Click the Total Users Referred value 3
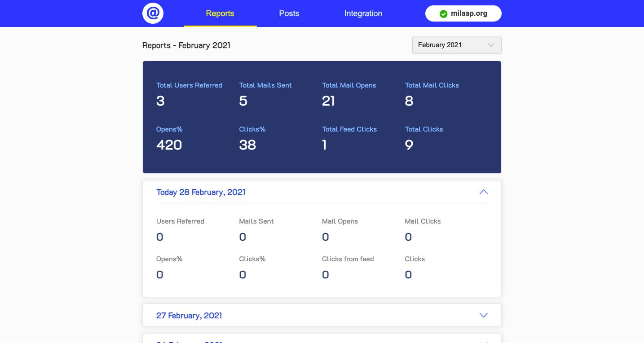This screenshot has height=343, width=644. click(160, 101)
